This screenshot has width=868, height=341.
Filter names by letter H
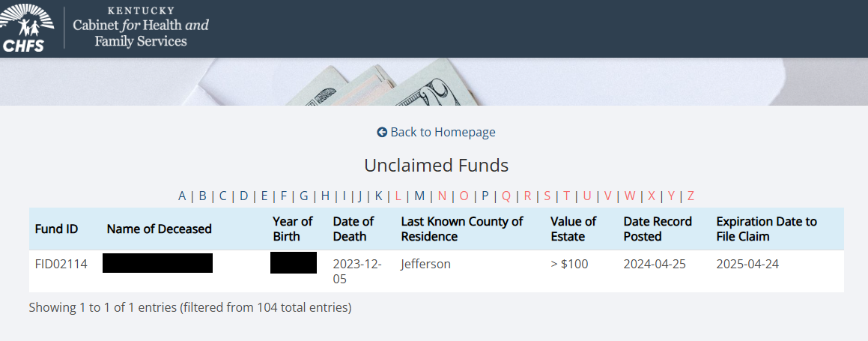click(x=325, y=196)
